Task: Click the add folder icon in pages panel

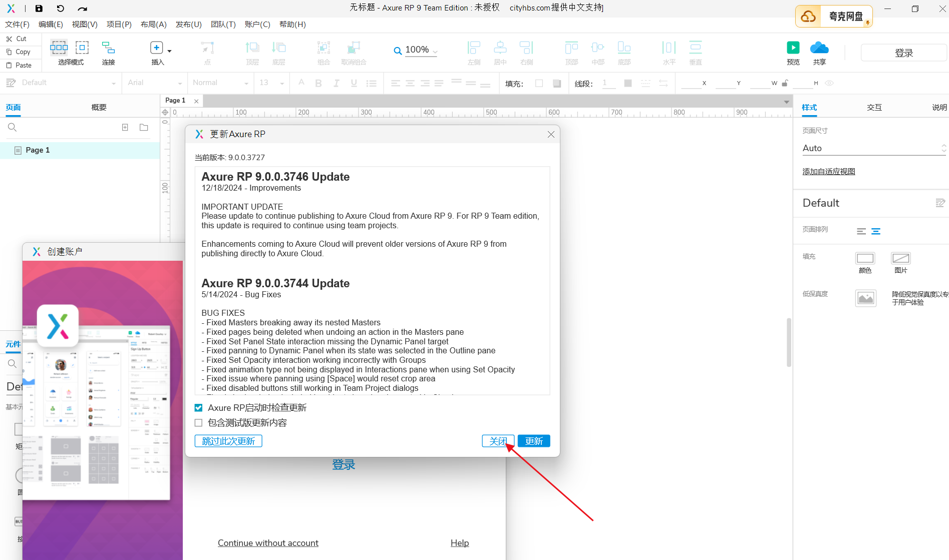Action: click(x=144, y=128)
